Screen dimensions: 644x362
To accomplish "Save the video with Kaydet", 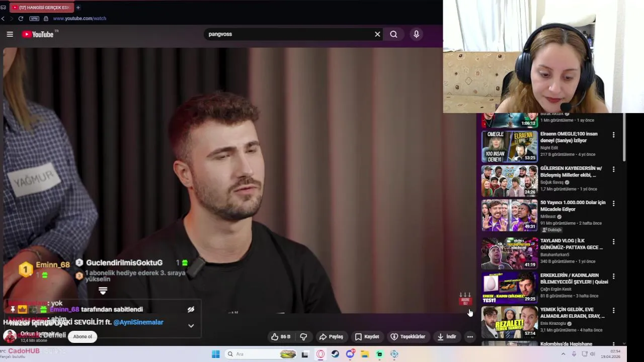I will coord(367,337).
